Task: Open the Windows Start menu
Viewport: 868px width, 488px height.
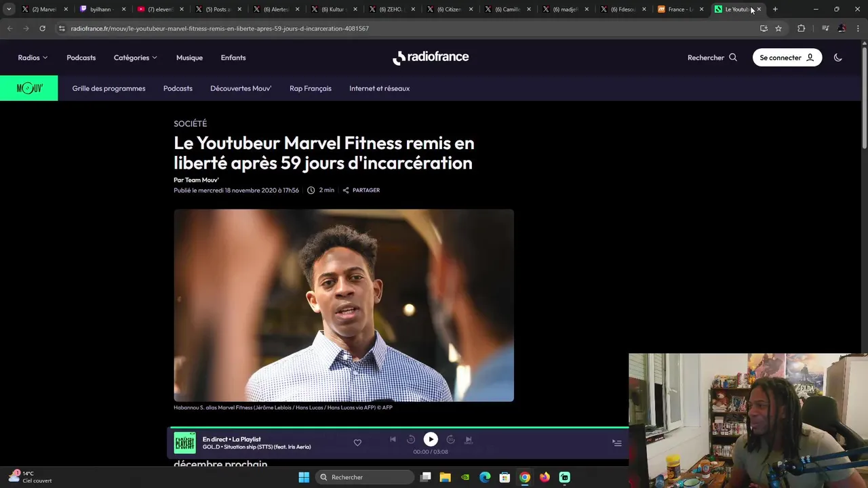Action: (x=304, y=477)
